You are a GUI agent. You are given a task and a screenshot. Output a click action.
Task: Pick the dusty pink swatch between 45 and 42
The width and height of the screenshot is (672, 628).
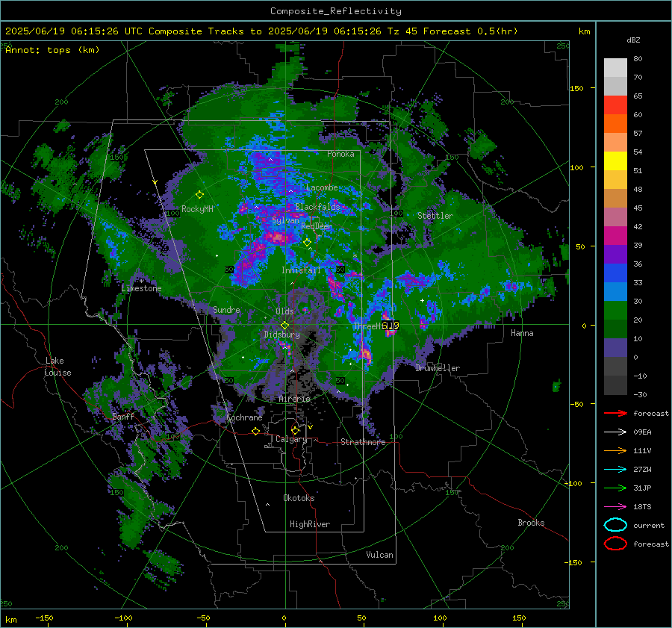coord(615,217)
